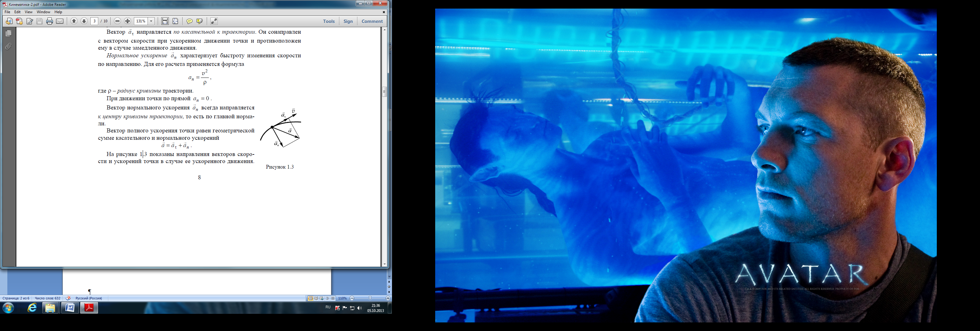
Task: Show Page Thumbnails panel in left sidebar
Action: 8,33
